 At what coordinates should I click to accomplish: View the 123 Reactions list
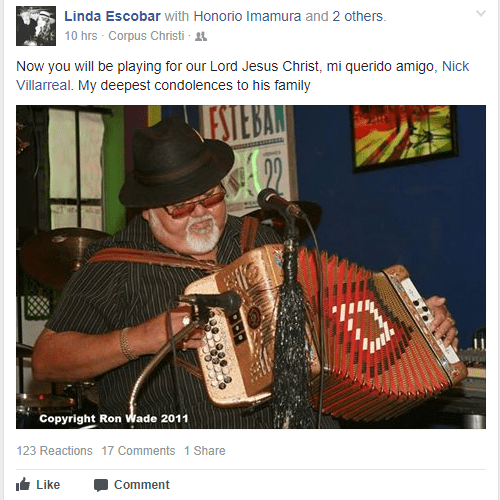coord(54,451)
